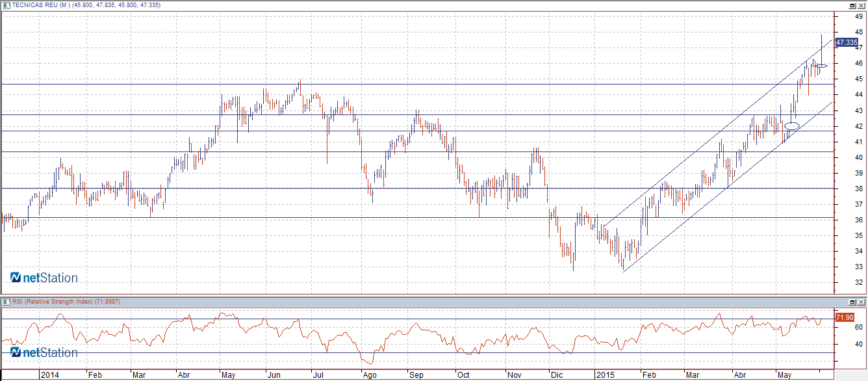Select the Ago month label on the time axis

369,375
